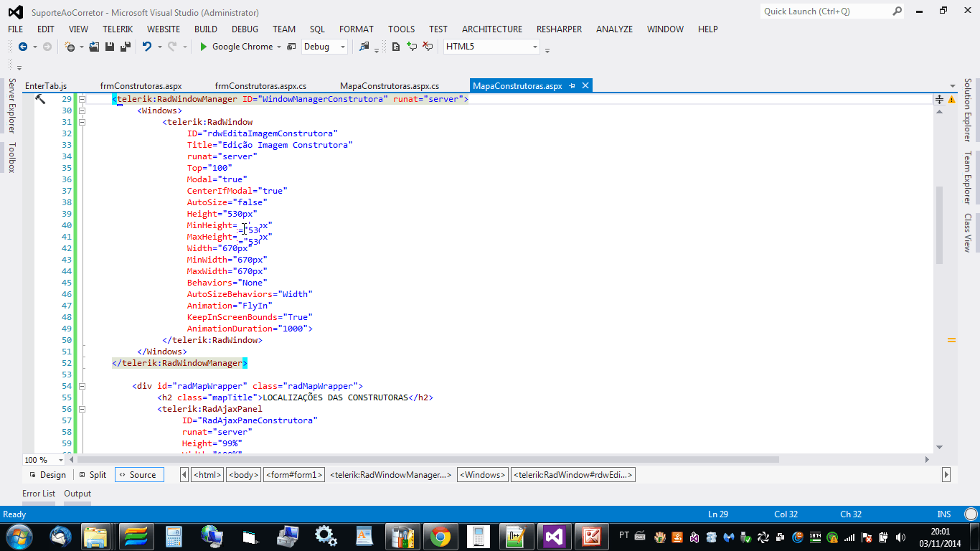Open the HTML5 validation schema dropdown
Image resolution: width=980 pixels, height=551 pixels.
pyautogui.click(x=534, y=47)
